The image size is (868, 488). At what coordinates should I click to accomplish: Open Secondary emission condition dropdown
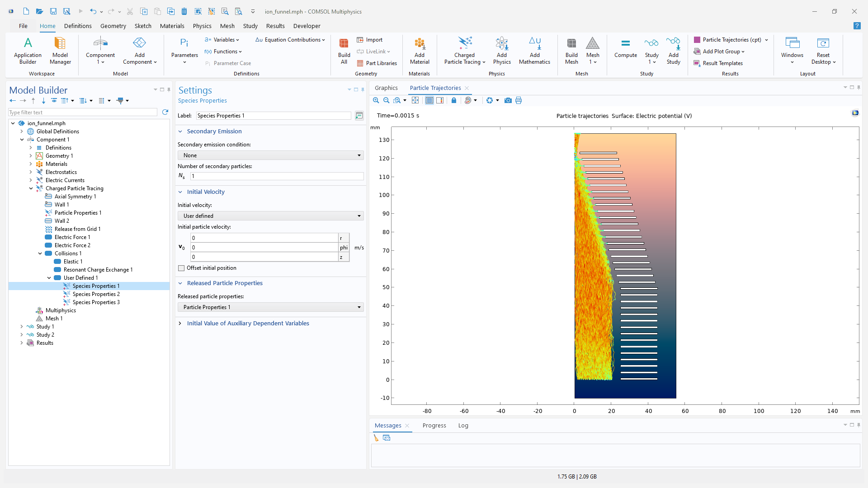coord(270,155)
